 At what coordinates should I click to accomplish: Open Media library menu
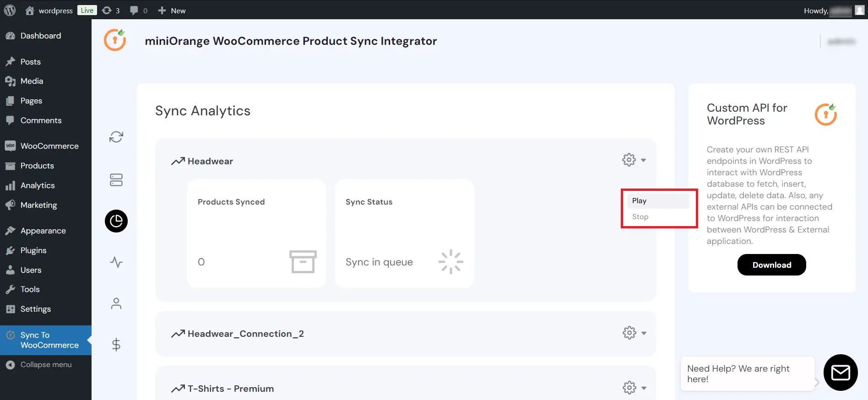pyautogui.click(x=46, y=81)
